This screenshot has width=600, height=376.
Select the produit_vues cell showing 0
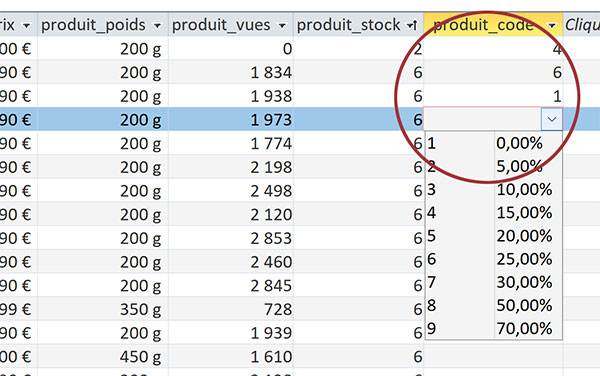(x=231, y=49)
